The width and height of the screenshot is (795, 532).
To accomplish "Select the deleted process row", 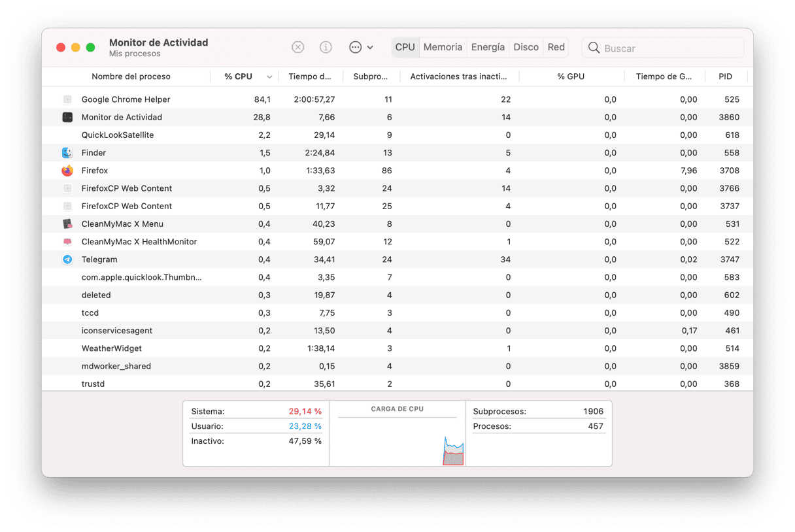I will [397, 295].
